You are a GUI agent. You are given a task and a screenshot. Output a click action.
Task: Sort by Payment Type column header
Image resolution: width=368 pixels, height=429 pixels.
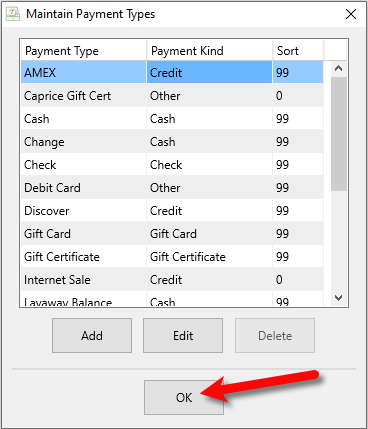tap(84, 51)
